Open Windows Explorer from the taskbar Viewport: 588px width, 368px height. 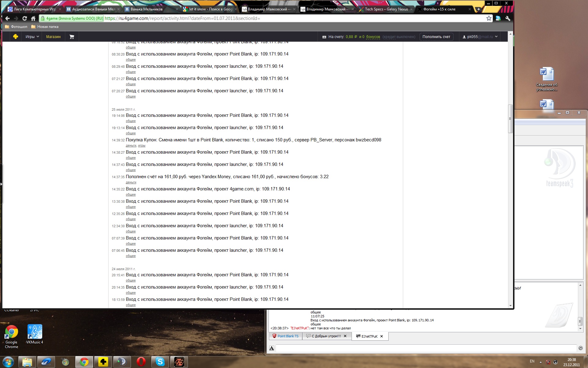27,362
